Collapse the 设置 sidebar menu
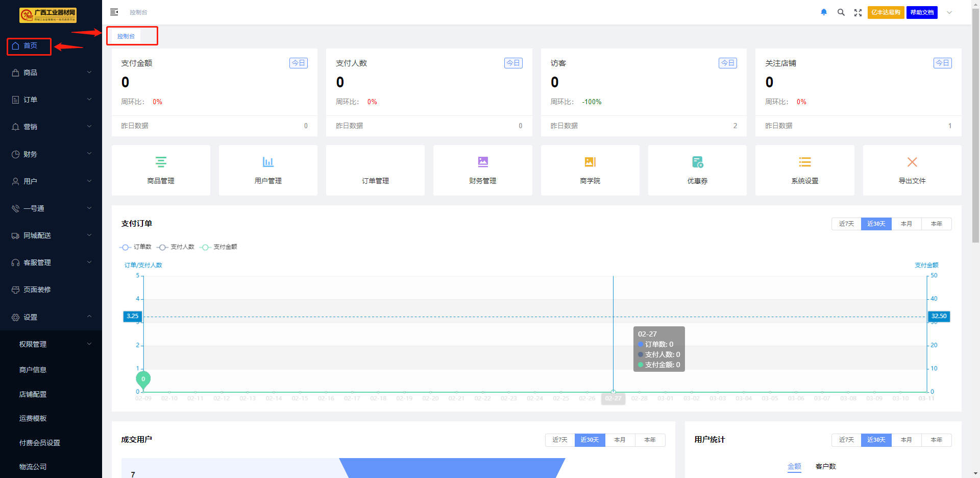 (x=51, y=317)
